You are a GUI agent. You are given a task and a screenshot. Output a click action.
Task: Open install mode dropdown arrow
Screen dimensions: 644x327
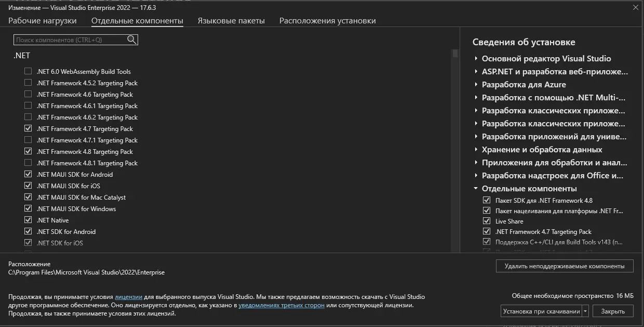point(585,311)
